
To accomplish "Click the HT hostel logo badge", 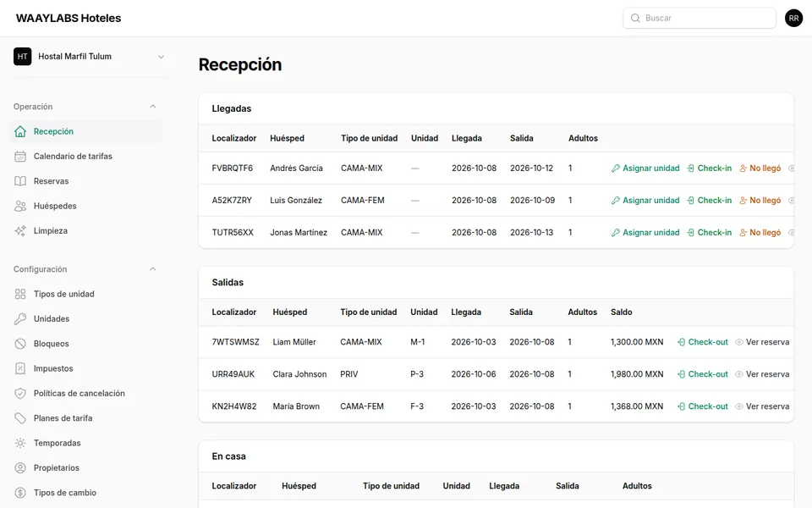I will 22,57.
